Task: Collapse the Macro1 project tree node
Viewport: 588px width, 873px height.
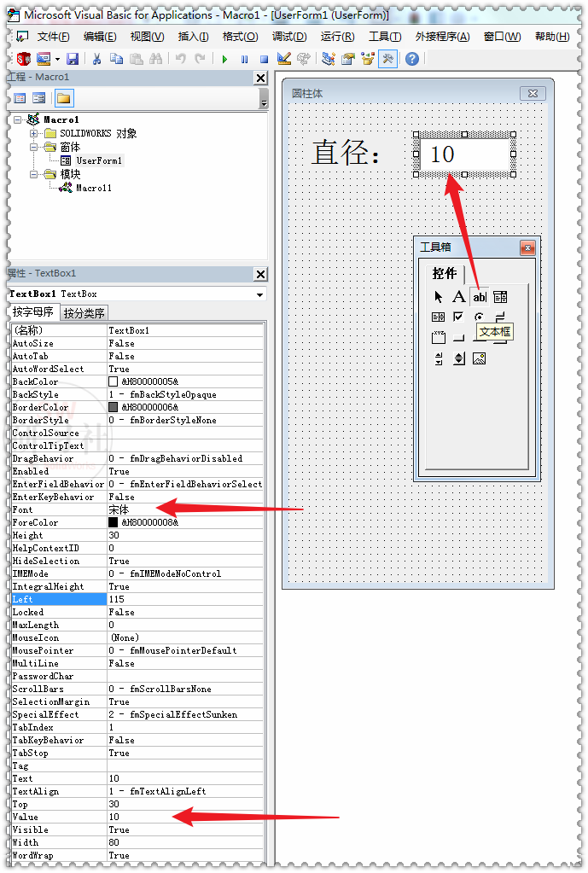Action: [18, 119]
